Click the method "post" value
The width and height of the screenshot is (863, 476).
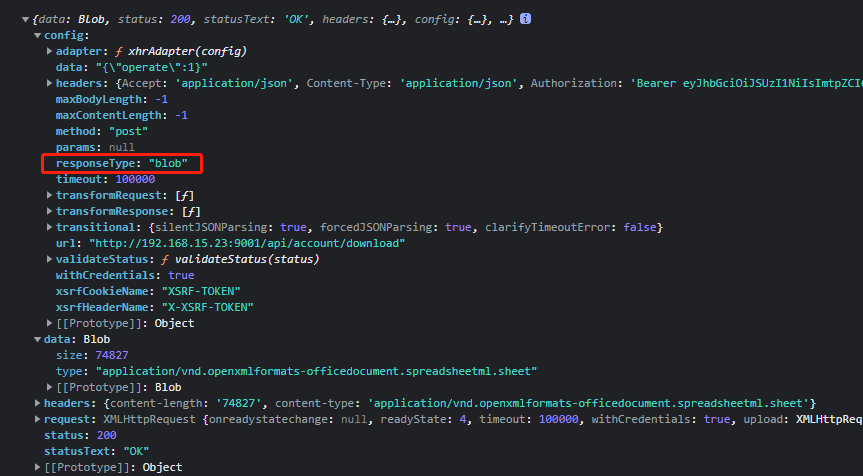click(128, 132)
